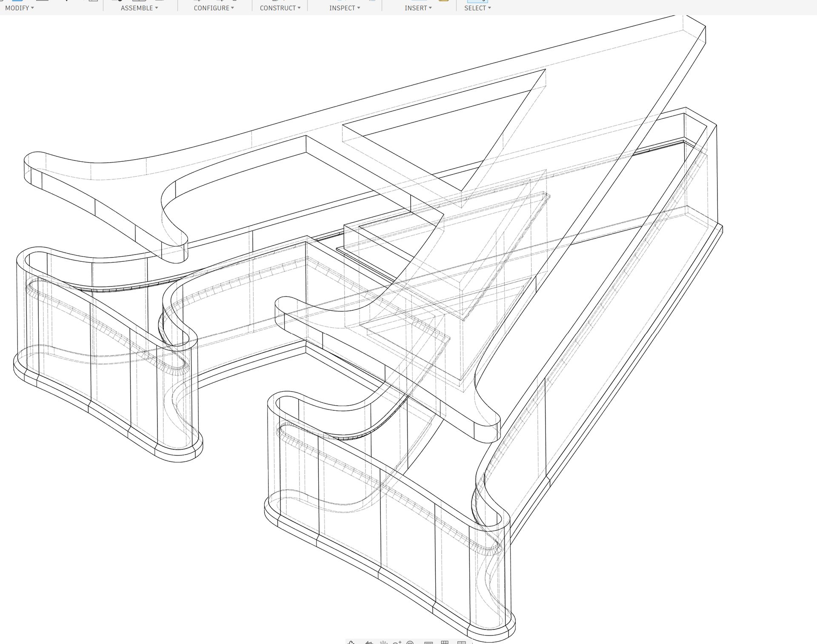The height and width of the screenshot is (644, 817).
Task: Activate the Pan hand tool in navigation bar
Action: point(383,642)
